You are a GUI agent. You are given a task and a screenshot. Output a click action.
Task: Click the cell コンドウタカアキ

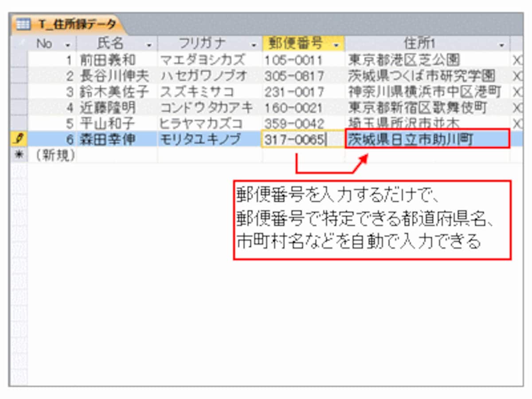[x=210, y=108]
